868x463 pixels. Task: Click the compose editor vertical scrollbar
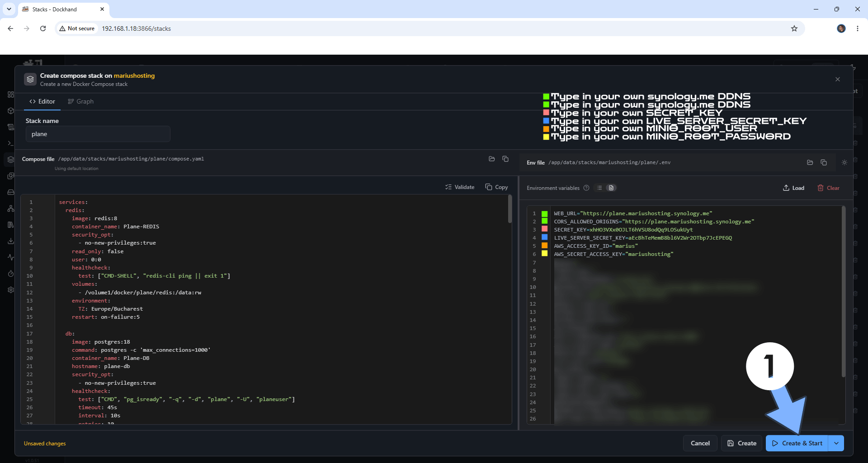[x=509, y=209]
